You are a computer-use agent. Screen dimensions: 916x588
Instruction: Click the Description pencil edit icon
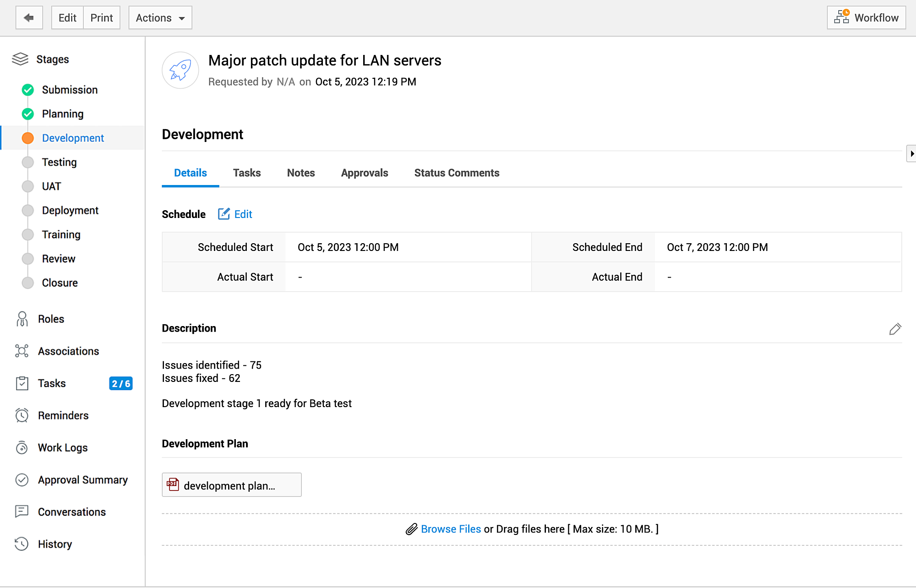point(895,329)
